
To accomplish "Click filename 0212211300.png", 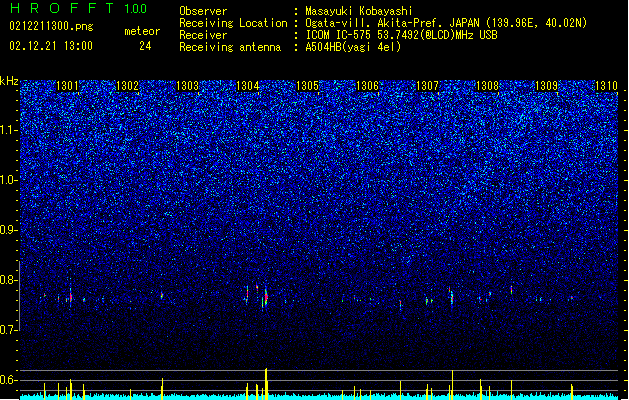I will click(51, 26).
